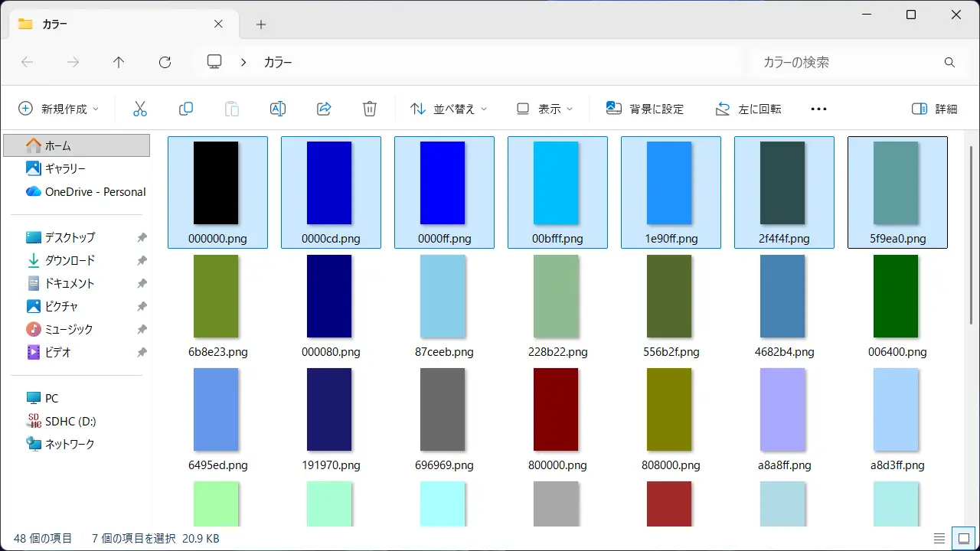
Task: Click the Share icon in toolbar
Action: pos(324,109)
